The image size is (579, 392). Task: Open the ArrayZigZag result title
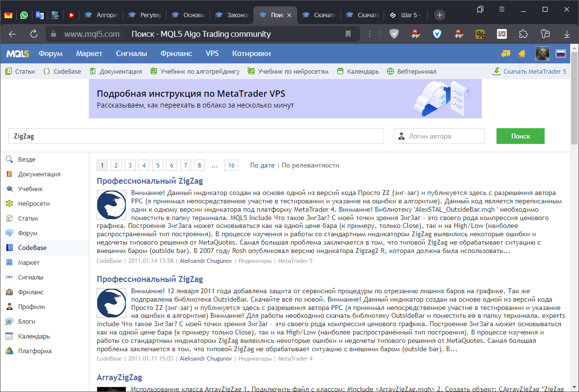point(119,377)
